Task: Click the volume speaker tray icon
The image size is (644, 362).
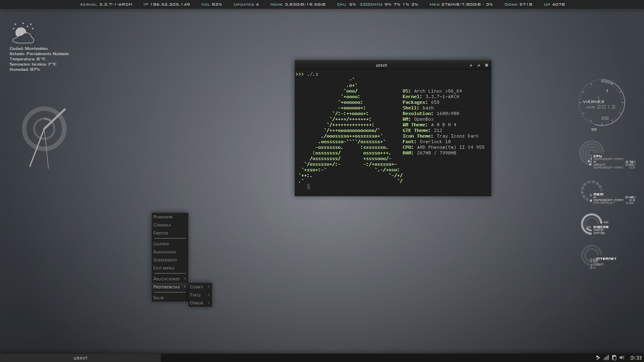Action: click(622, 358)
